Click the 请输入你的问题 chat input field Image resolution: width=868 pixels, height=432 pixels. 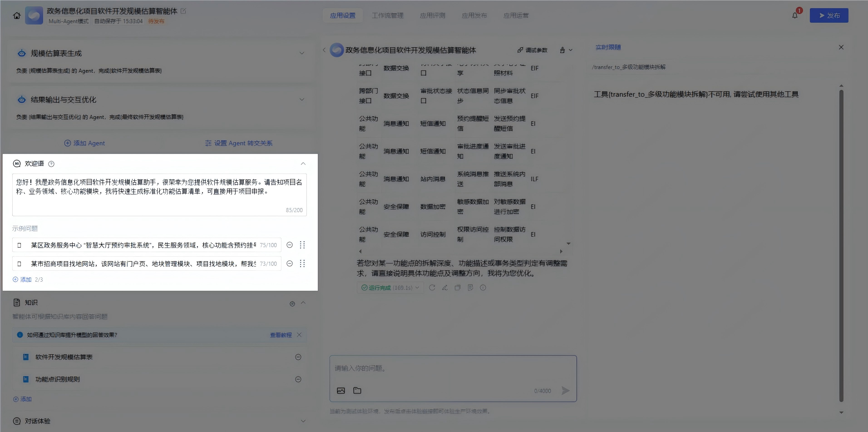pos(453,368)
